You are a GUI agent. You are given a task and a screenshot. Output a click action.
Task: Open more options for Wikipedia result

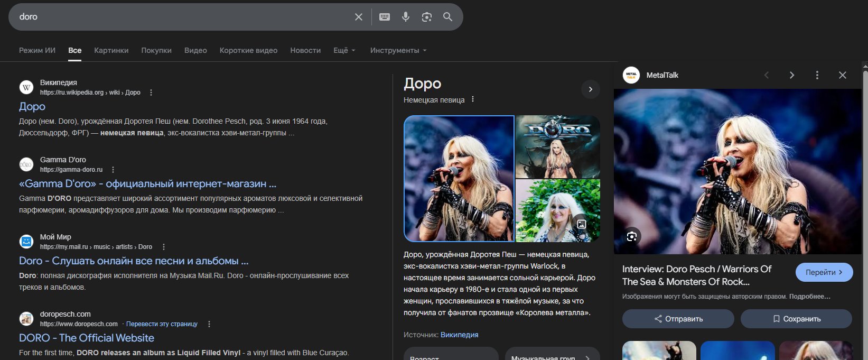pos(151,93)
